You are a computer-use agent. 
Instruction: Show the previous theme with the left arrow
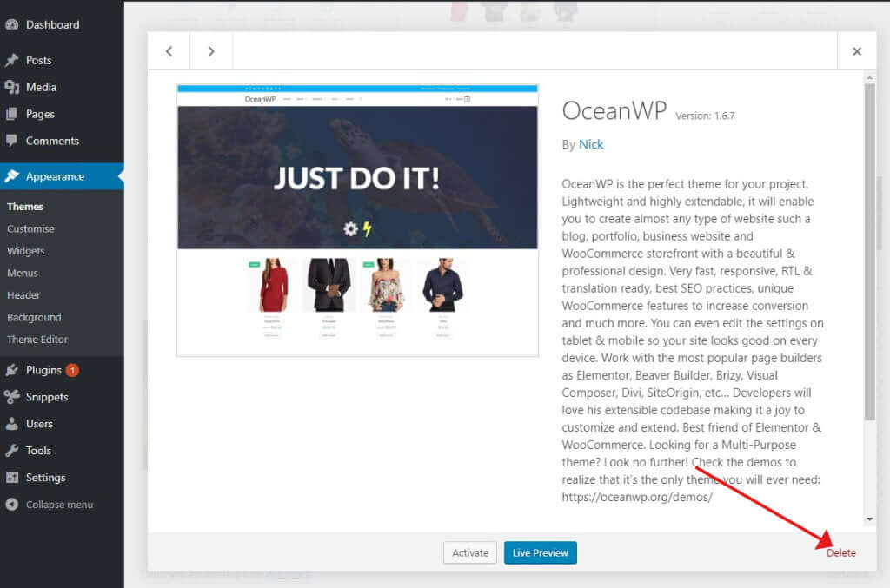click(x=168, y=50)
